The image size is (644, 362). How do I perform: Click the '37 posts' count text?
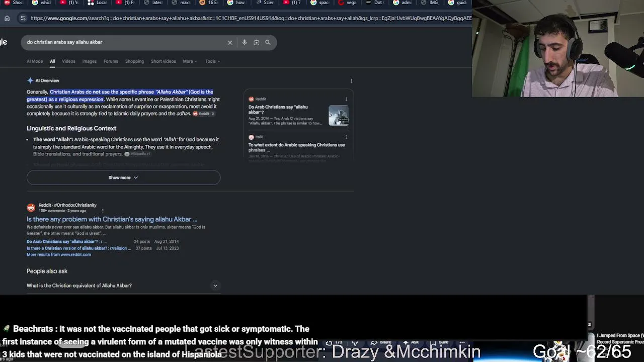(143, 248)
